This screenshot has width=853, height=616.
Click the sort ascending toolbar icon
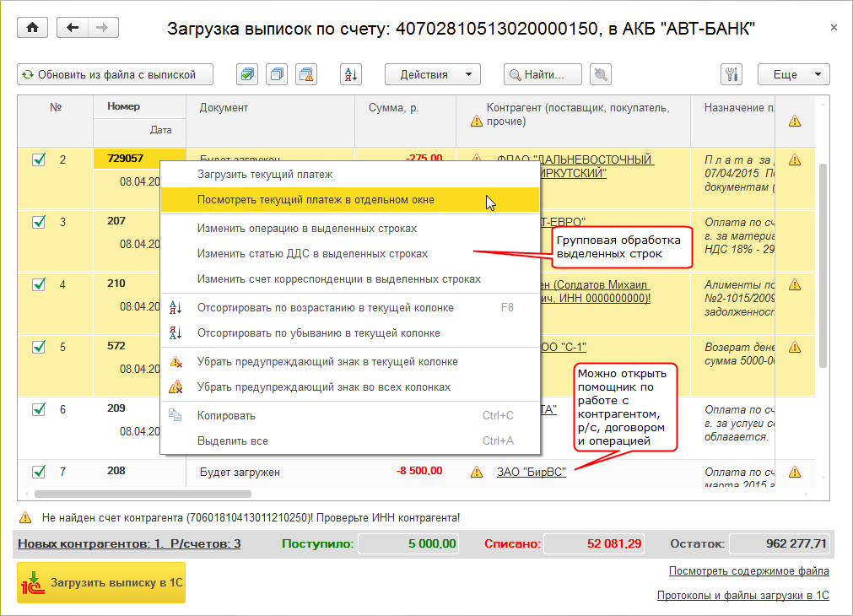[351, 74]
